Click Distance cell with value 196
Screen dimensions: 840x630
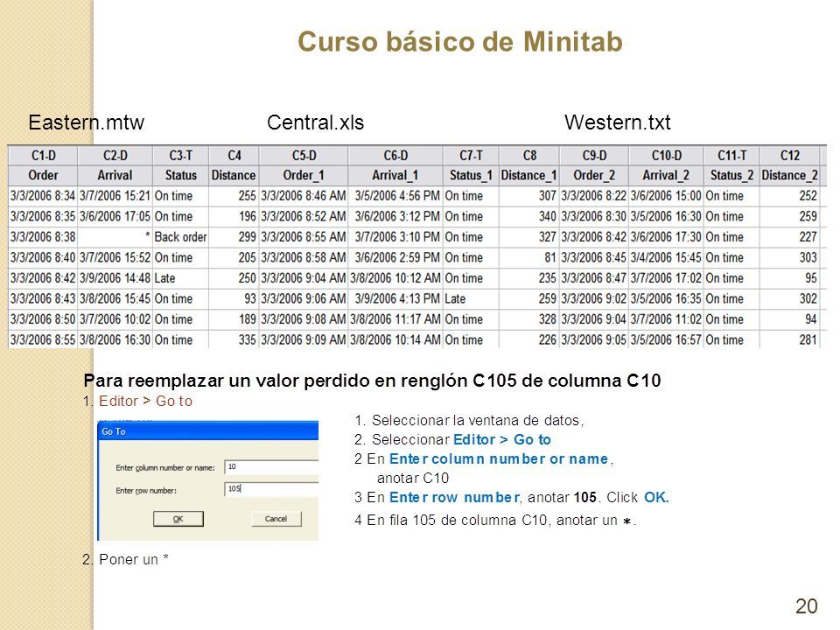coord(234,216)
